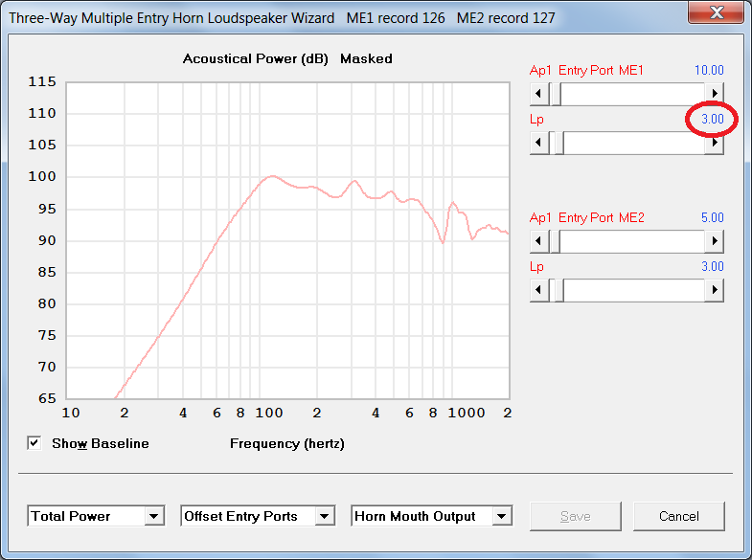This screenshot has width=752, height=560.
Task: Click the Save button
Action: tap(576, 516)
